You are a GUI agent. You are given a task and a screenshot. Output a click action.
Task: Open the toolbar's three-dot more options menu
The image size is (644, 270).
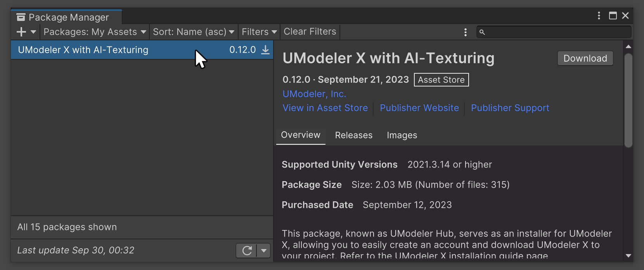point(465,32)
